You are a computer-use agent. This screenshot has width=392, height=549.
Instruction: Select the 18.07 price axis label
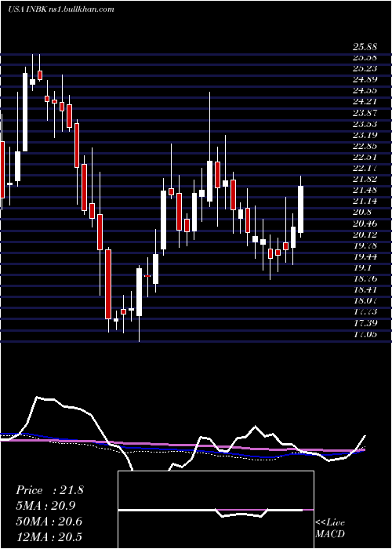pos(364,300)
